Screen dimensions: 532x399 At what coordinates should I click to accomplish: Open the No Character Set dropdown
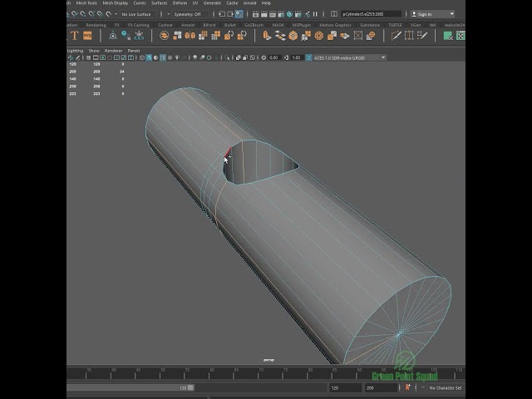pos(446,388)
